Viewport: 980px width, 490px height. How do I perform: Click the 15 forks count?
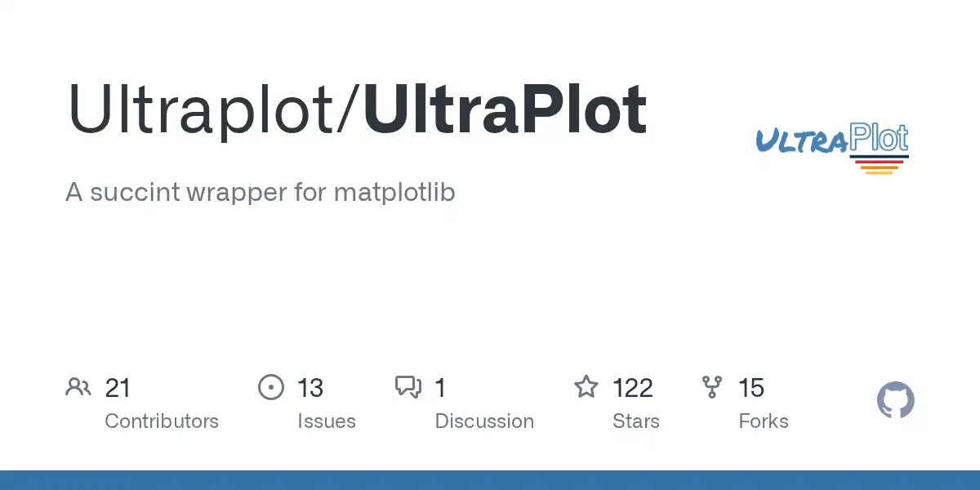[x=751, y=388]
